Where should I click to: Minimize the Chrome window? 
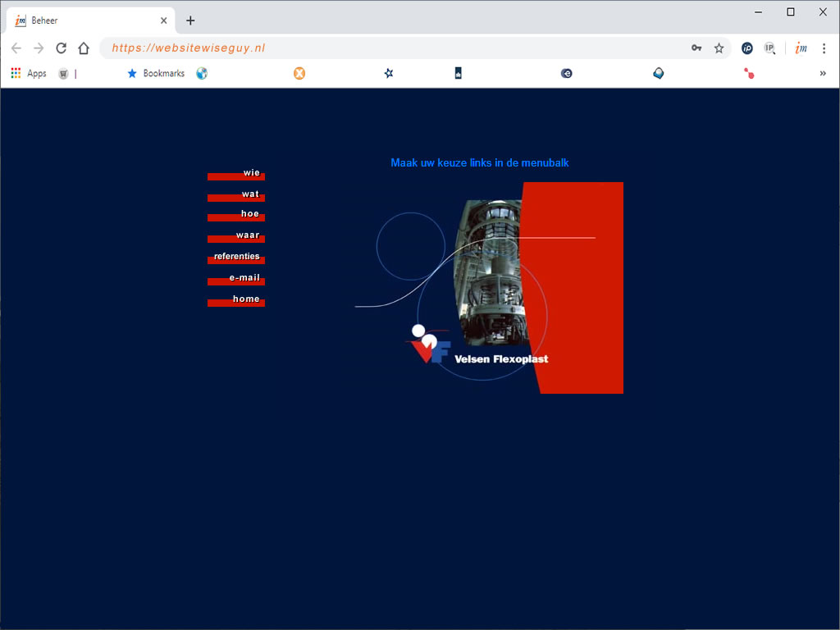[x=758, y=11]
